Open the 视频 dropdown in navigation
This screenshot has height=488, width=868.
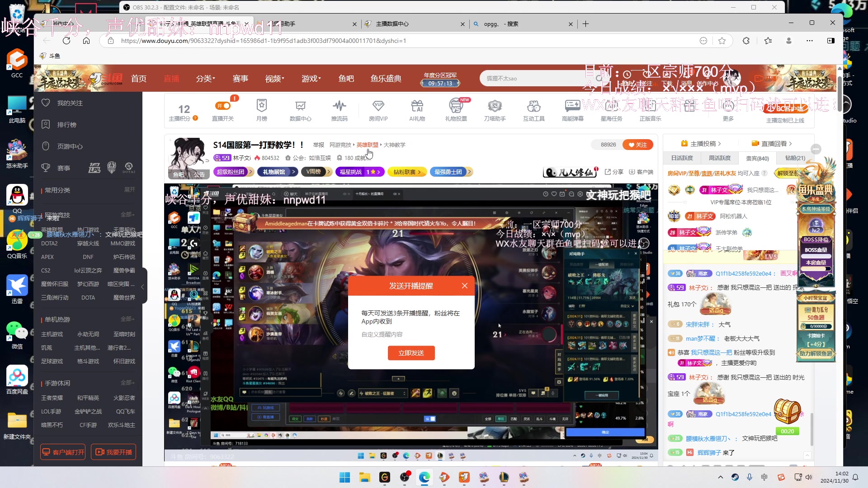point(275,79)
